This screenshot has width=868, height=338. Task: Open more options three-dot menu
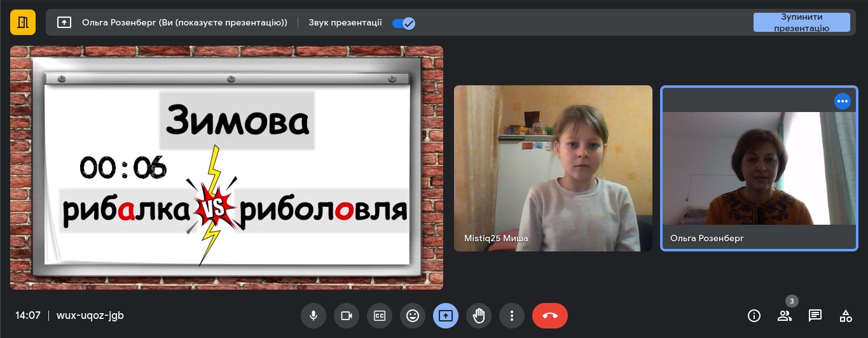tap(512, 316)
